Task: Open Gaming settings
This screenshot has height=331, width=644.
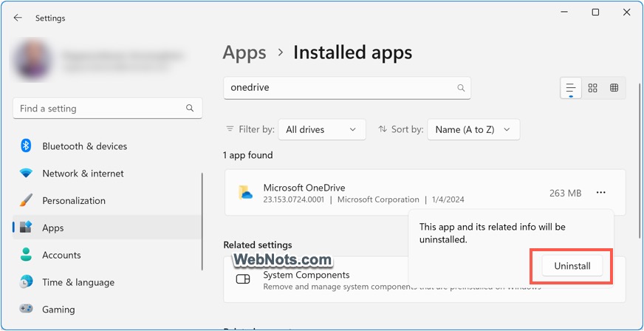Action: (107, 310)
